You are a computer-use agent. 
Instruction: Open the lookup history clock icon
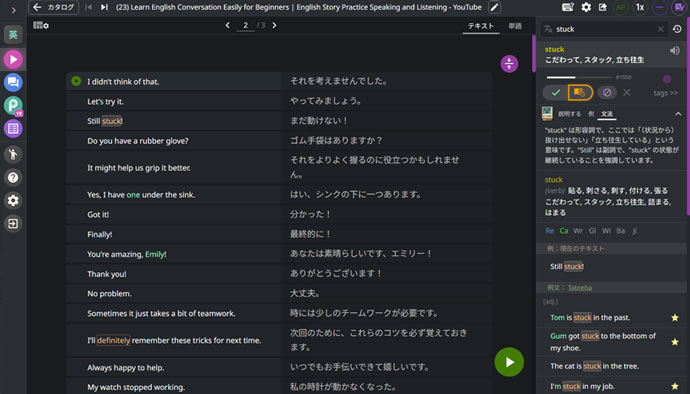677,29
